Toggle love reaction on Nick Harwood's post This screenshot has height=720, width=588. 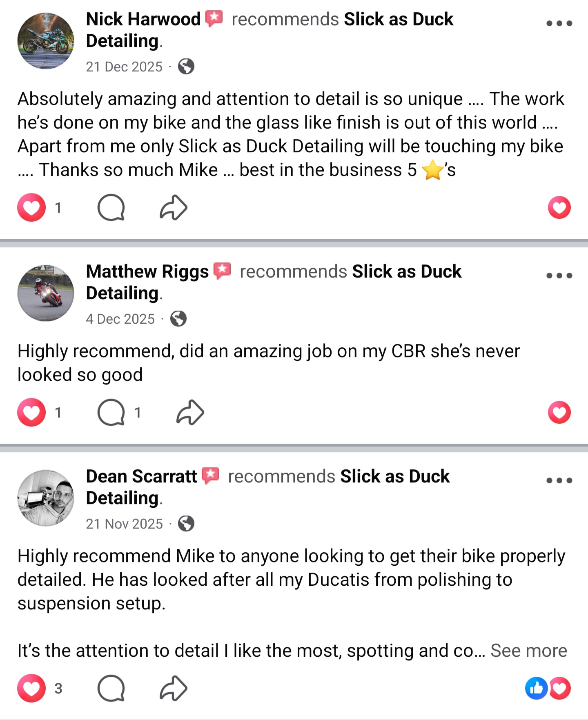tap(31, 208)
